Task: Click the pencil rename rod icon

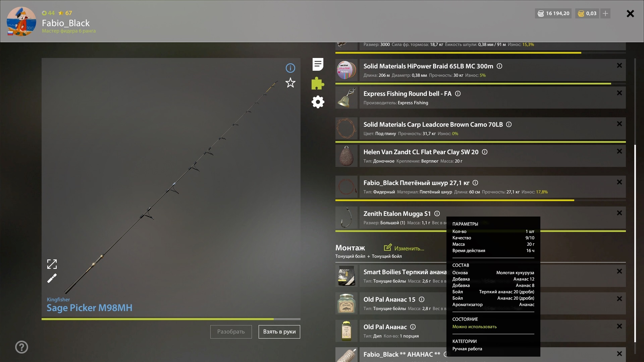Action: [52, 278]
